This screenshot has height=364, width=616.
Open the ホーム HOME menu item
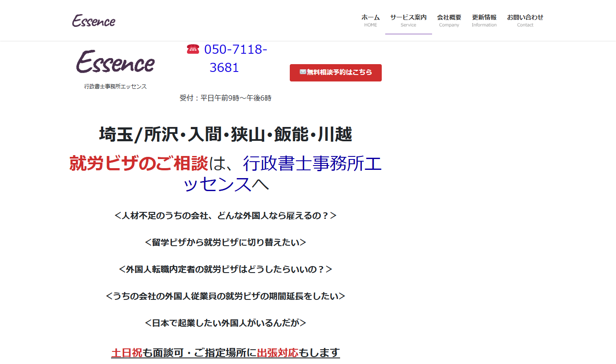[370, 20]
